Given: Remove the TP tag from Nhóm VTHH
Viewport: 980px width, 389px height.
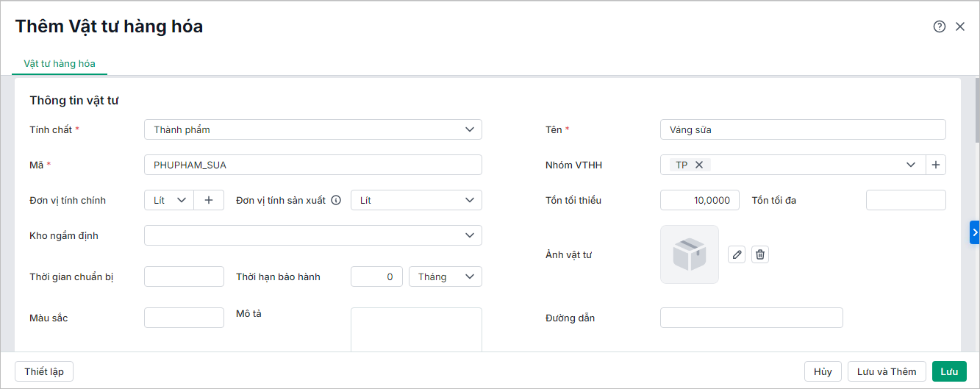Looking at the screenshot, I should coord(699,165).
